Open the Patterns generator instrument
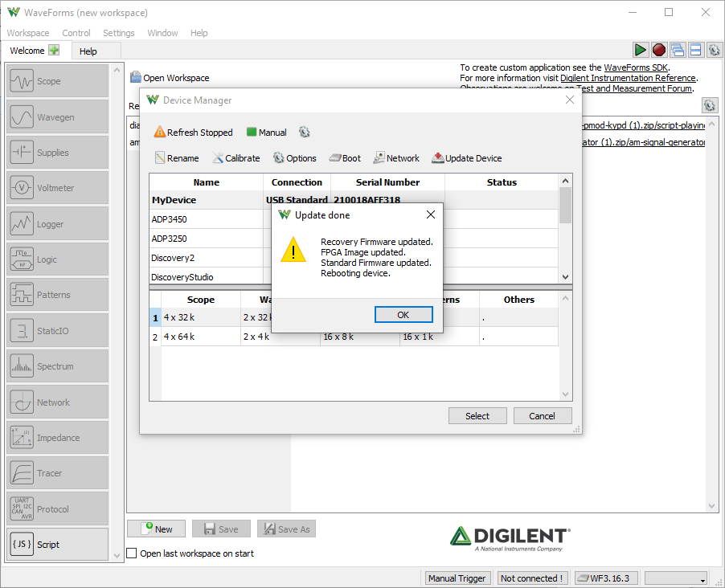Viewport: 725px width, 588px height. coord(57,295)
